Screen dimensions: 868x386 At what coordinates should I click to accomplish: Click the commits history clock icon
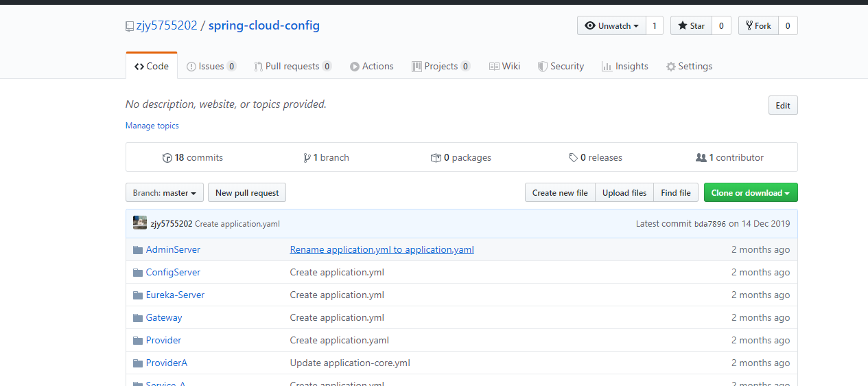[167, 158]
